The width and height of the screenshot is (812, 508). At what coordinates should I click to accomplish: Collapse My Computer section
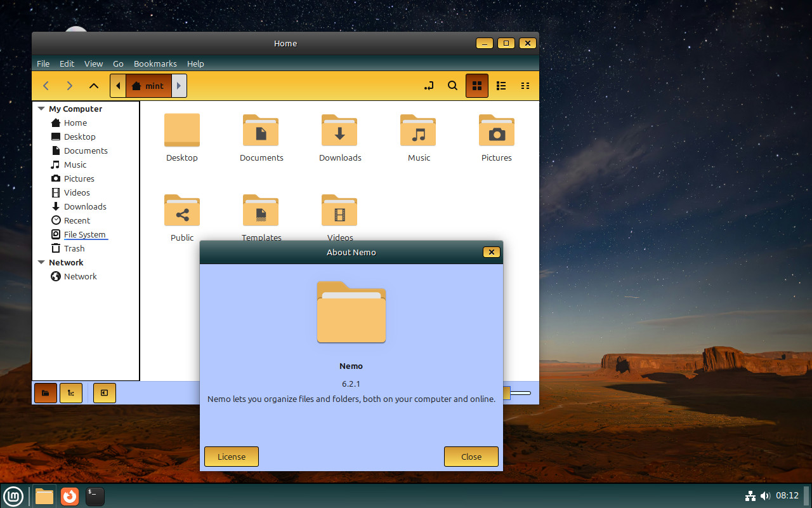[x=41, y=109]
